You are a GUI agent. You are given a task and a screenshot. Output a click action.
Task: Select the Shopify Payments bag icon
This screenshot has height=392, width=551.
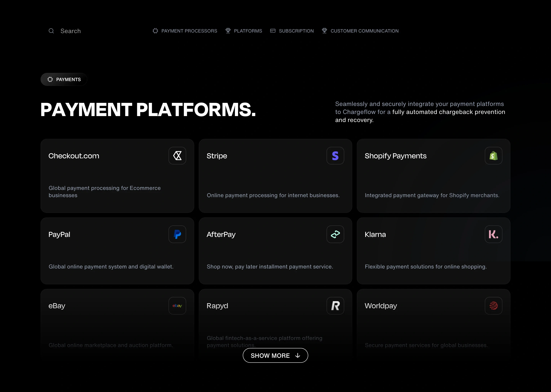[493, 156]
